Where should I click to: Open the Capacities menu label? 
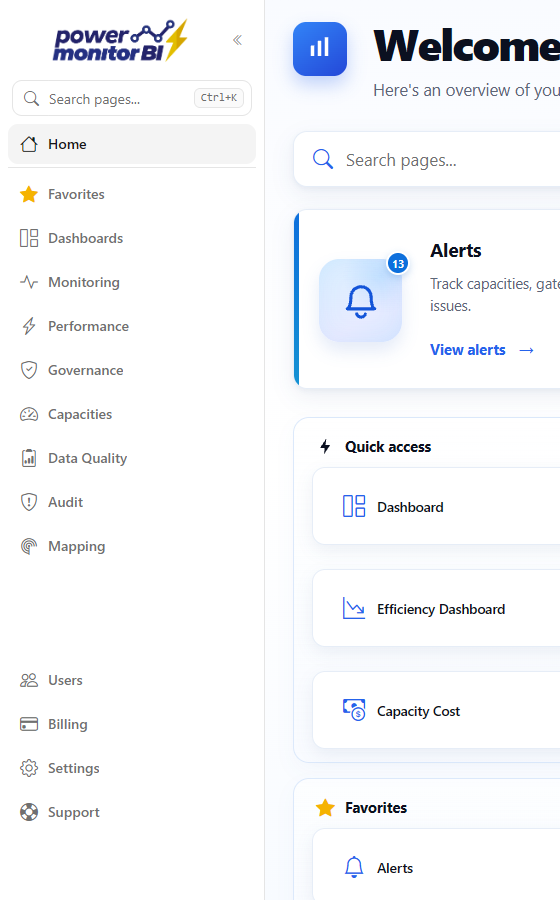[x=80, y=414]
